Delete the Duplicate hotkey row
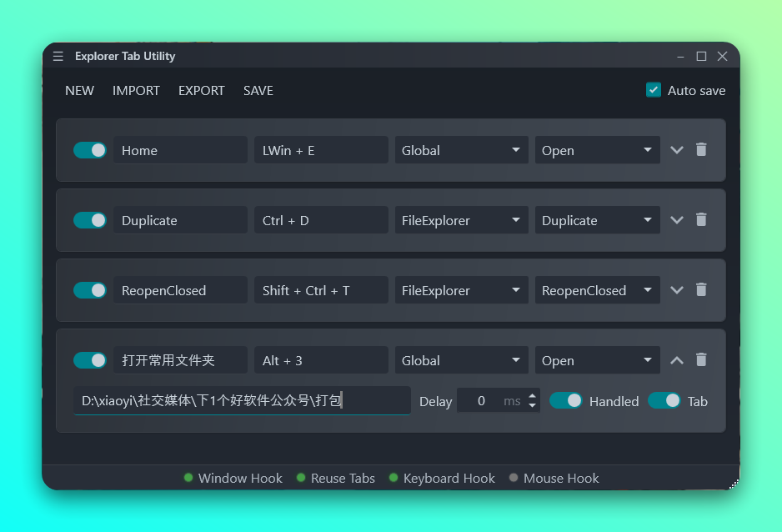Screen dimensions: 782x532 (701, 220)
